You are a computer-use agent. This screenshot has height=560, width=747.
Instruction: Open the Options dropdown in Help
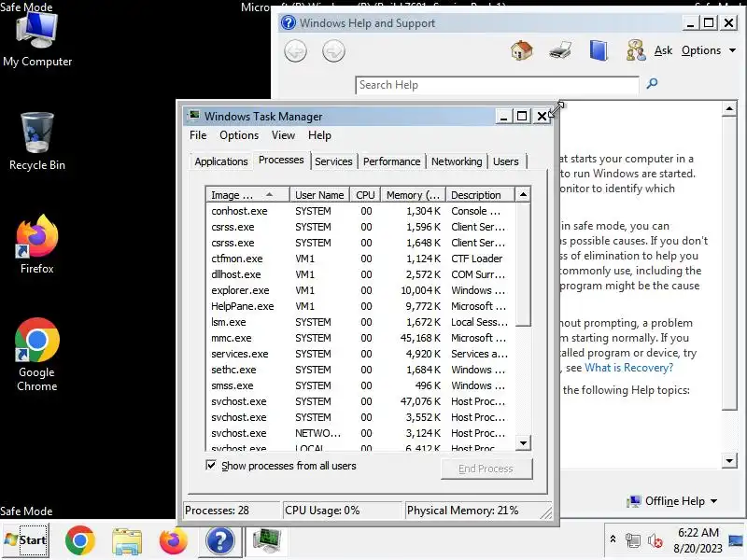[709, 50]
